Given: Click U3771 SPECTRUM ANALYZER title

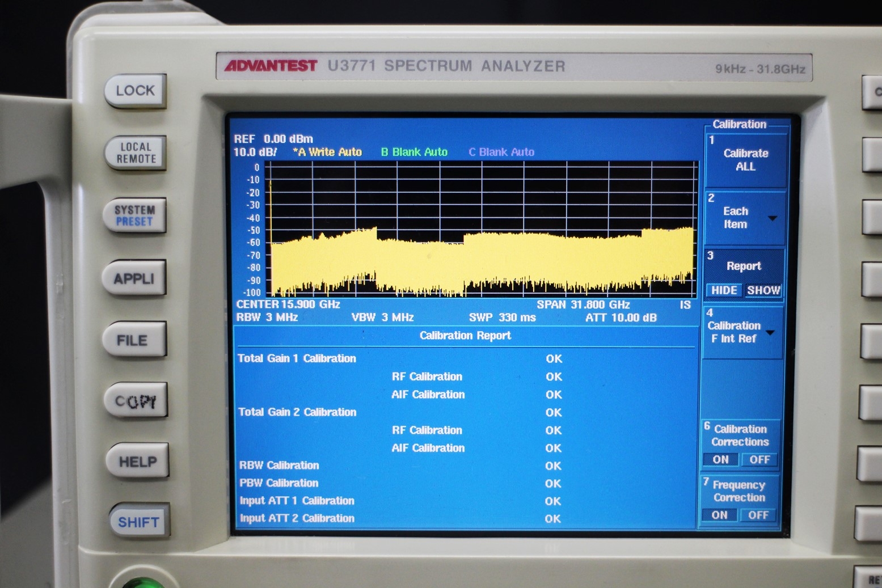Looking at the screenshot, I should click(x=446, y=66).
